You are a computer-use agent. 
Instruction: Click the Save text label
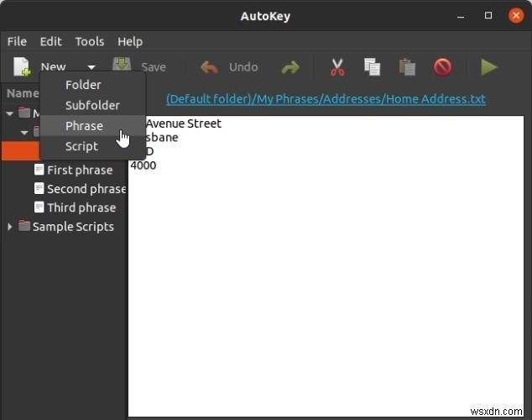[154, 67]
